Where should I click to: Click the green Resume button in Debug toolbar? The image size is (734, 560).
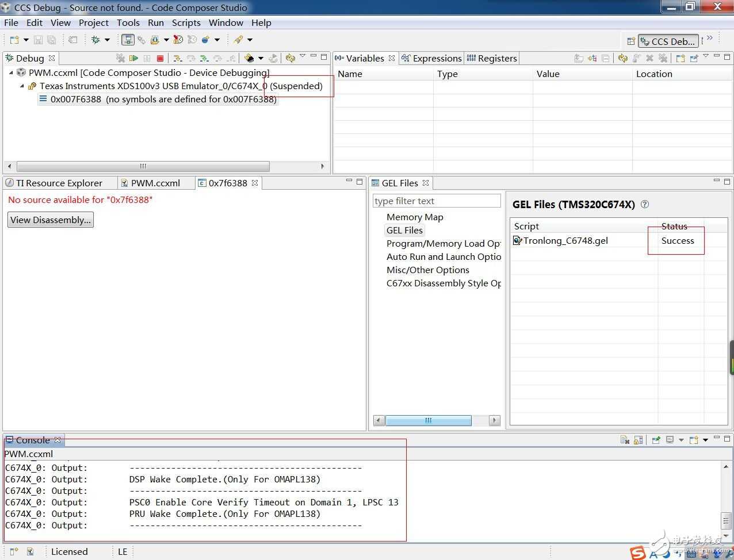point(134,58)
